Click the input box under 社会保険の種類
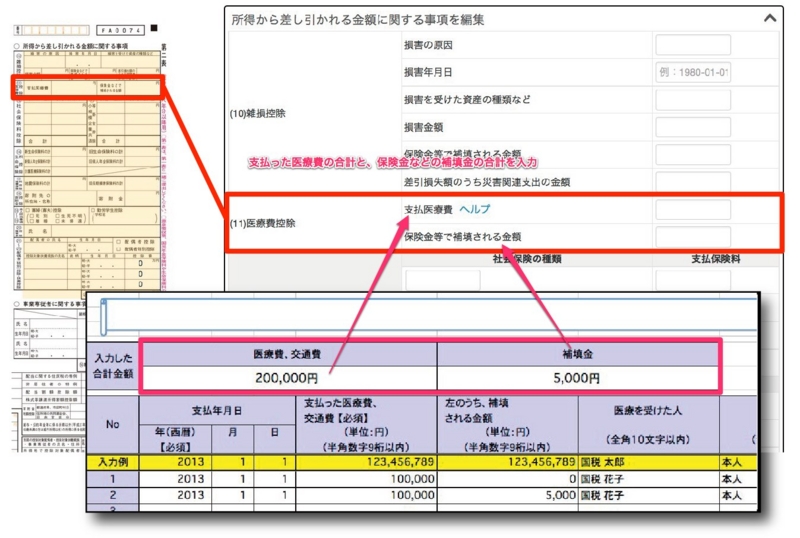The image size is (800, 538). tap(442, 281)
